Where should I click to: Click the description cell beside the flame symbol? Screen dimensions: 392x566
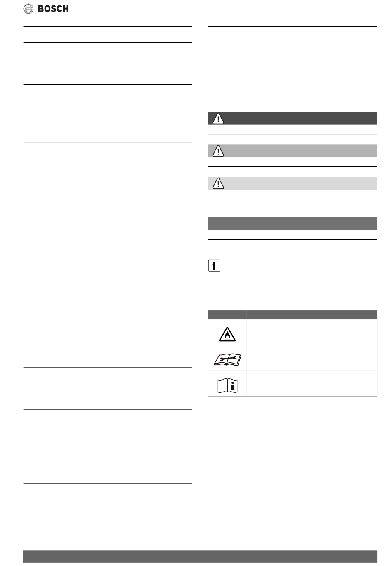pyautogui.click(x=312, y=332)
